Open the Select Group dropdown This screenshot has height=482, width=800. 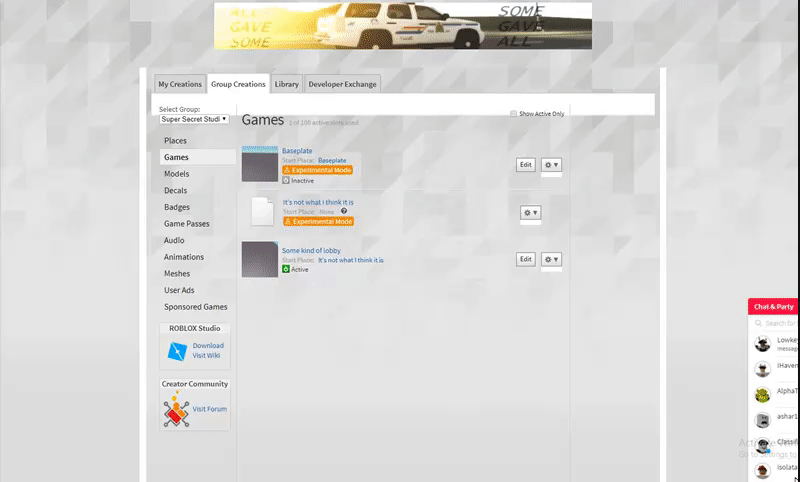(194, 119)
